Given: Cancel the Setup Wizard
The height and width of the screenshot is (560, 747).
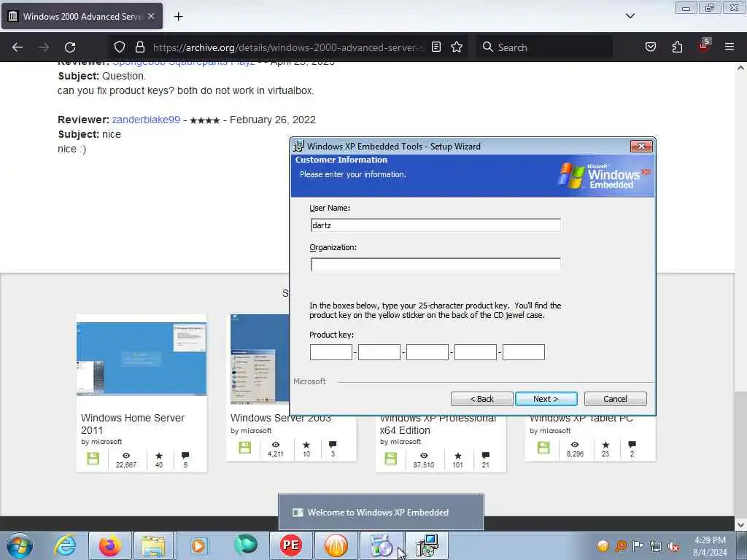Looking at the screenshot, I should [616, 399].
